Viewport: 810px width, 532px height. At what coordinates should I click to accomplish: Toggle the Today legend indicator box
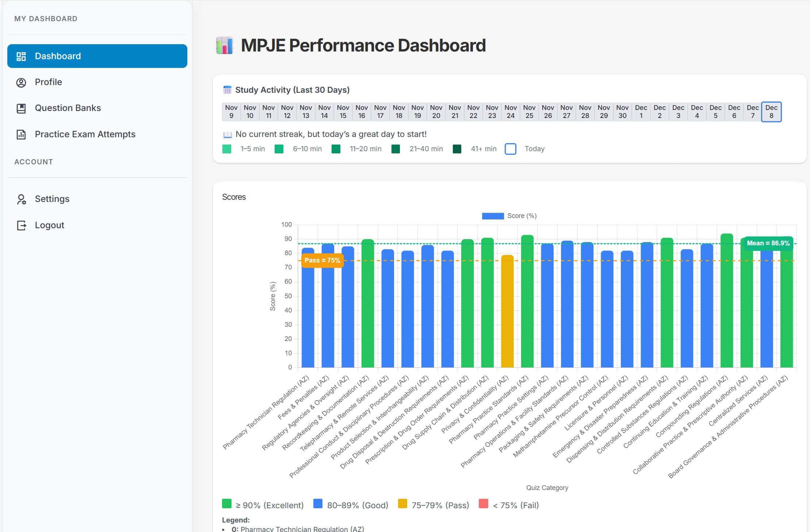(x=510, y=149)
